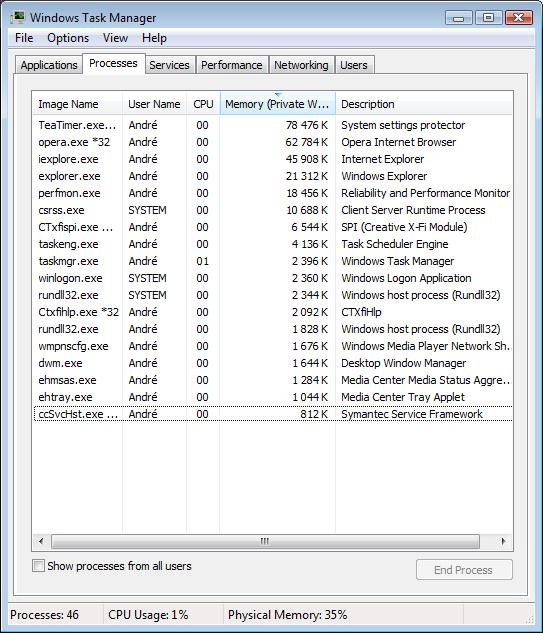The height and width of the screenshot is (633, 543).
Task: Click the horizontal scrollbar thumb
Action: pyautogui.click(x=265, y=541)
